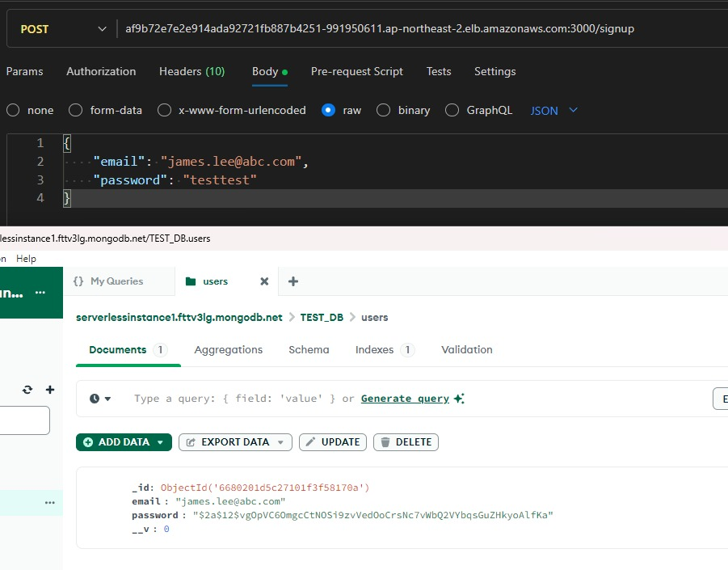728x570 pixels.
Task: Open the connection options ellipsis in the sidebar
Action: pyautogui.click(x=40, y=293)
